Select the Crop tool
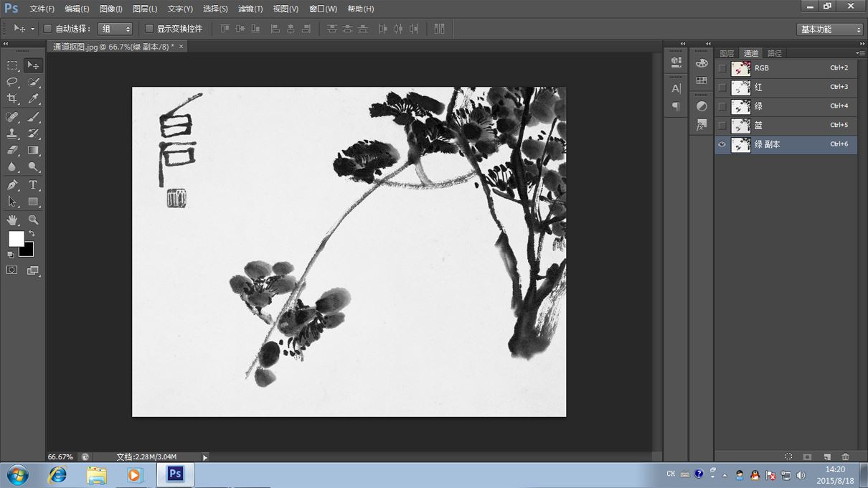The height and width of the screenshot is (488, 868). tap(12, 99)
